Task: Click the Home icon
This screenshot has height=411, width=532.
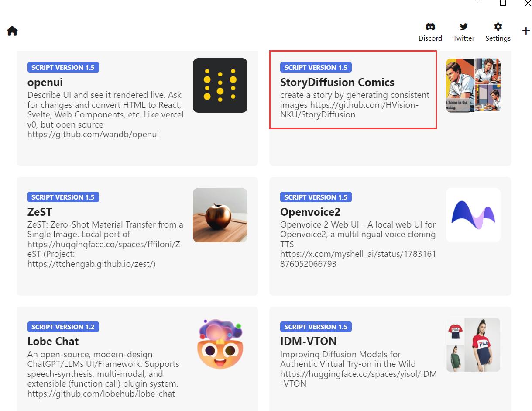Action: click(12, 31)
